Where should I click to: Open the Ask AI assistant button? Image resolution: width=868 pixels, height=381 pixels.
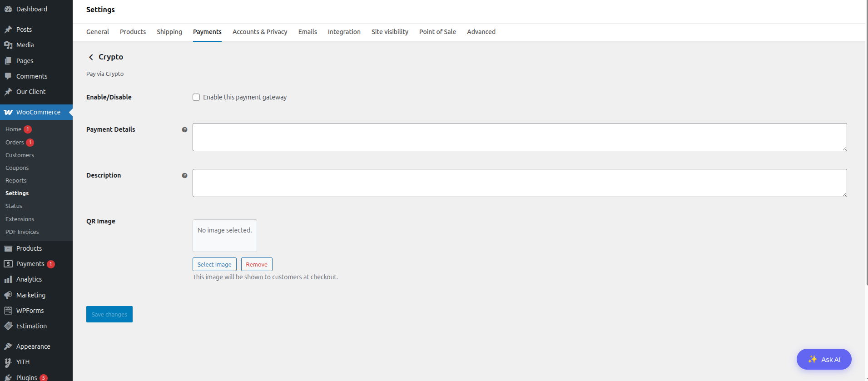[x=824, y=359]
